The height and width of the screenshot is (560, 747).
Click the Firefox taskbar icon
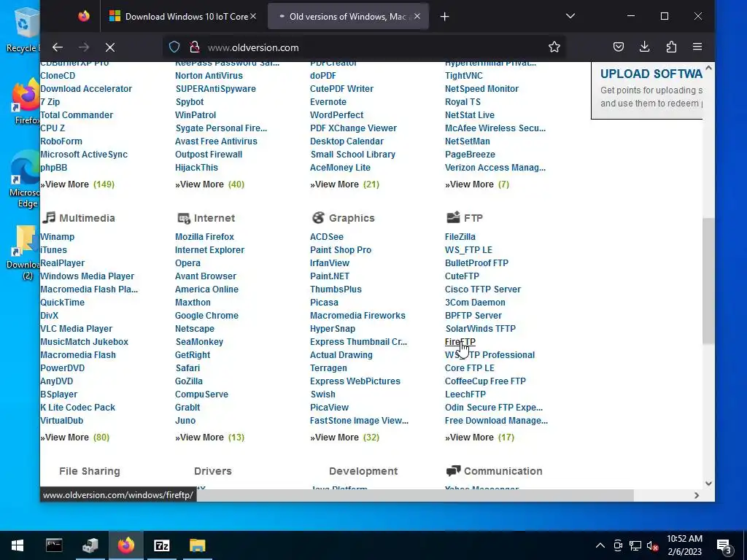pyautogui.click(x=126, y=545)
